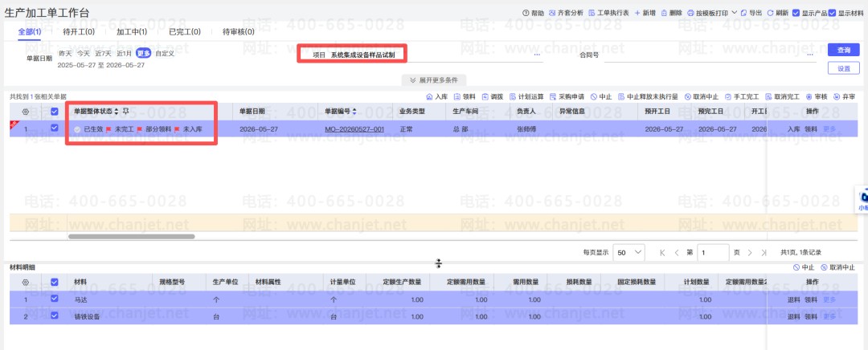Click 领料 in the 铸铁设备 row
868x350 pixels.
(811, 316)
